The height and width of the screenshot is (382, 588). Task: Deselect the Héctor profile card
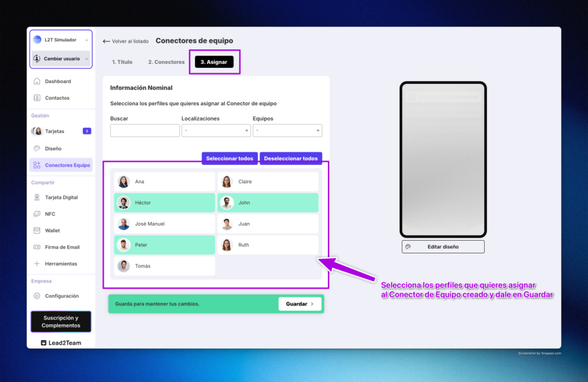click(164, 203)
